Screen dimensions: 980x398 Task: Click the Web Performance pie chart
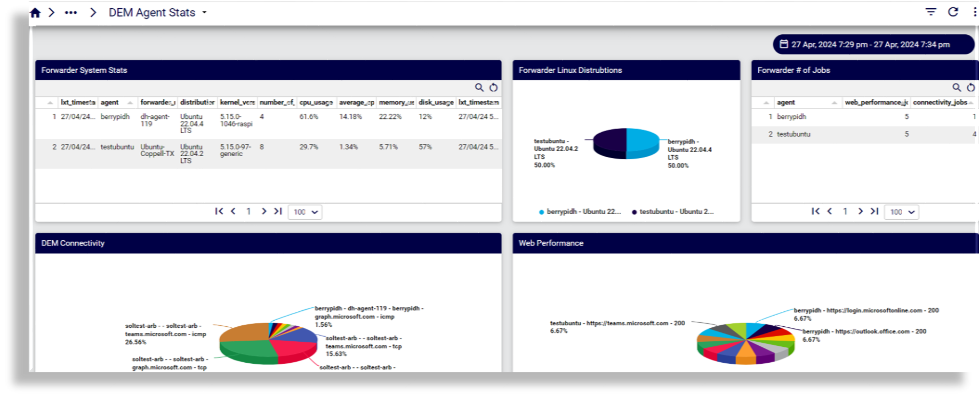pyautogui.click(x=745, y=343)
